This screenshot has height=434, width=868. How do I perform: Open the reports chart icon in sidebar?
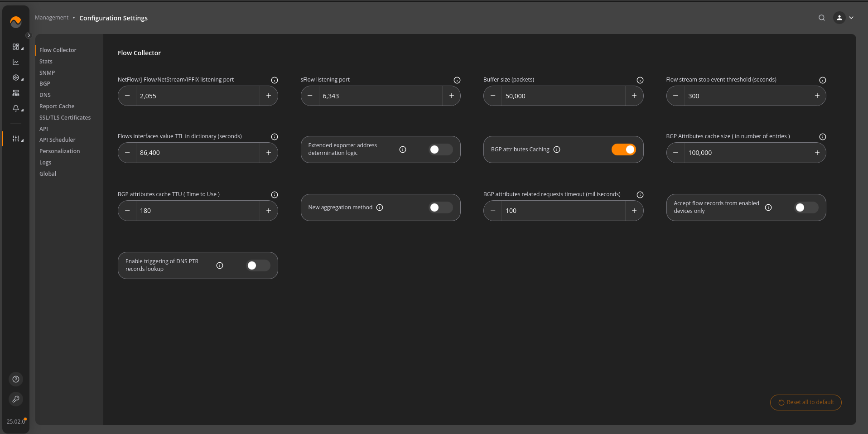pyautogui.click(x=16, y=62)
